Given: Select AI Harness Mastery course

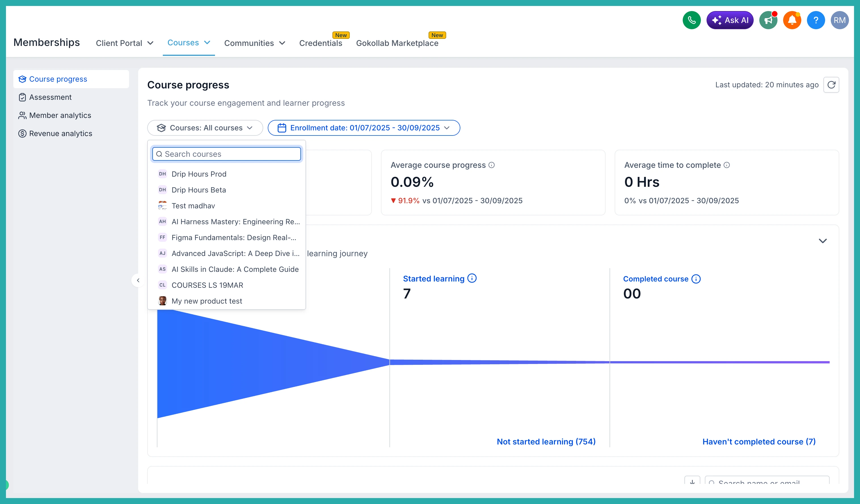Looking at the screenshot, I should [x=227, y=222].
